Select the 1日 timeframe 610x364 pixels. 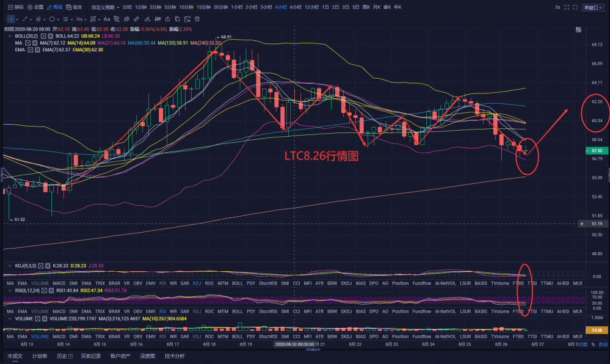(325, 7)
